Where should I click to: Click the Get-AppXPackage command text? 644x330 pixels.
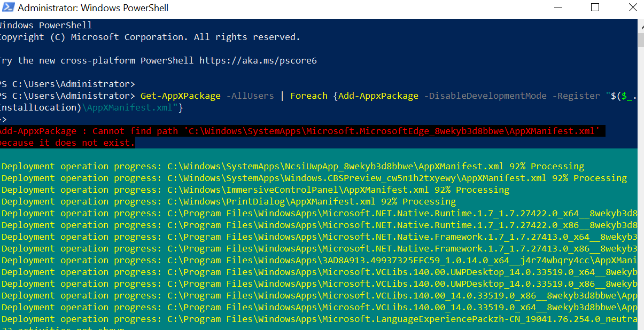(181, 96)
